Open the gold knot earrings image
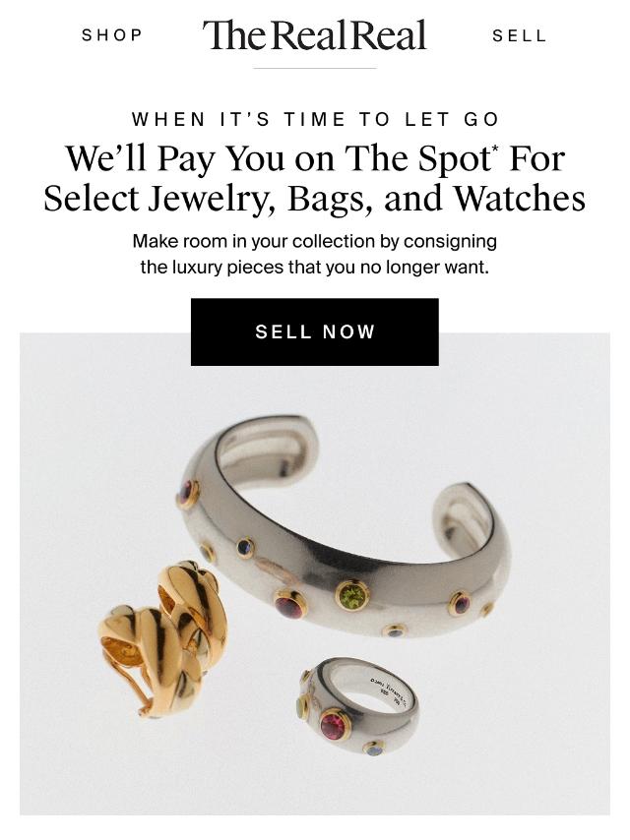The height and width of the screenshot is (840, 630). [163, 637]
